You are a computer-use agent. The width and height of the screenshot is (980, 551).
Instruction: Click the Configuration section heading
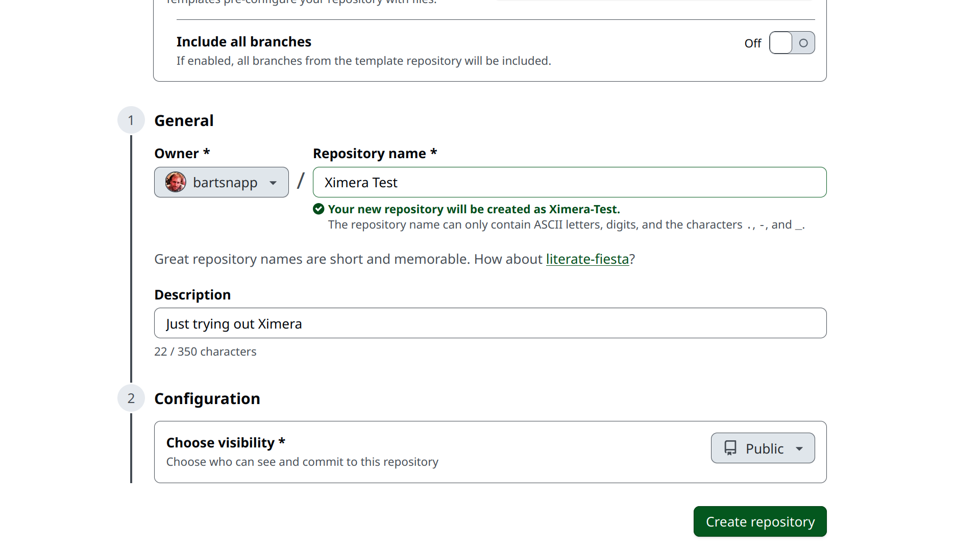click(x=207, y=398)
